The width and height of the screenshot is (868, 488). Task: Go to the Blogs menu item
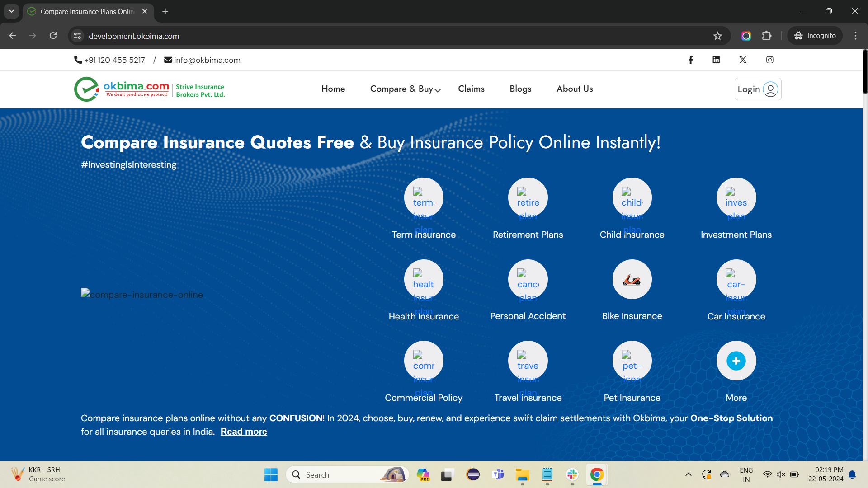[x=520, y=89]
